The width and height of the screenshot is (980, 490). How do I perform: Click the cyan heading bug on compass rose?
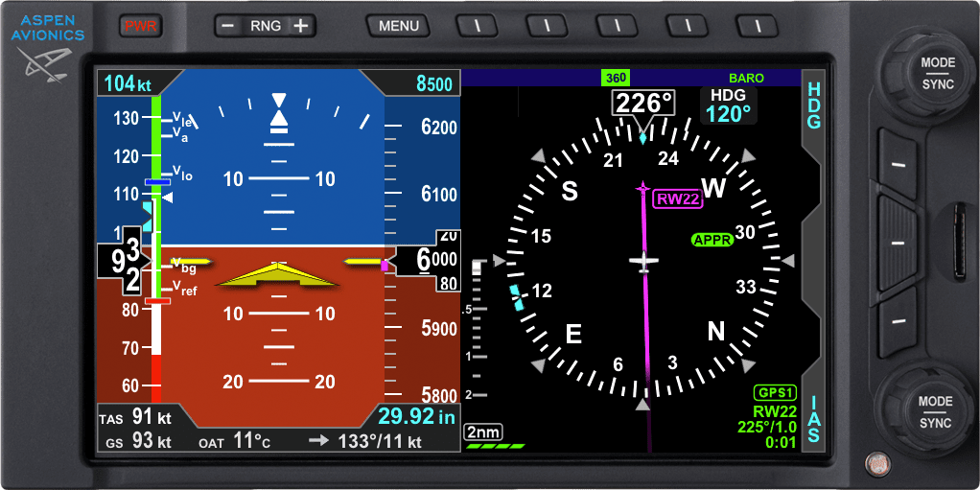click(x=517, y=298)
